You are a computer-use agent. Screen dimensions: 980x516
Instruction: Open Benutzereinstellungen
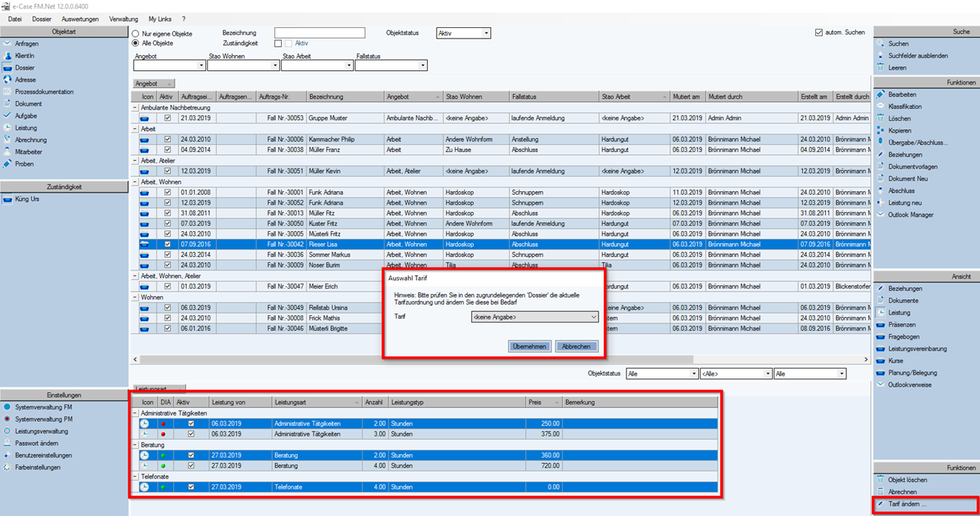43,456
